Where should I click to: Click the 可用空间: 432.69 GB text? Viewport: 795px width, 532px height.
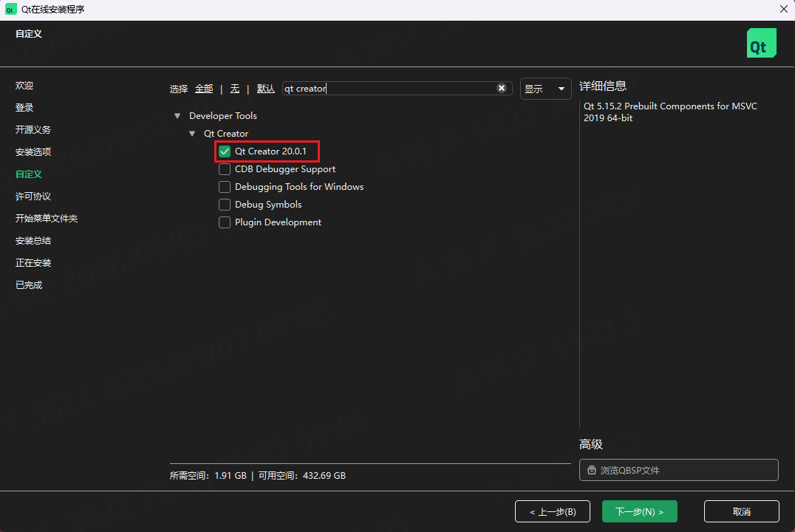point(302,476)
